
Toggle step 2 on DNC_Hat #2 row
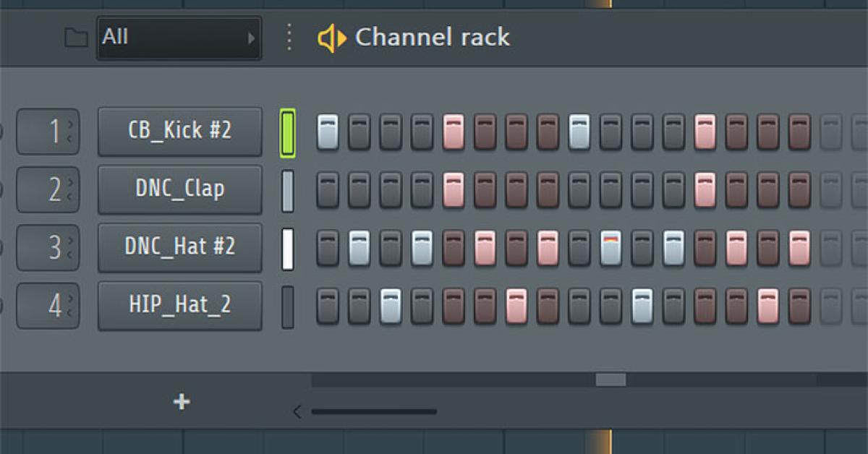pos(359,247)
